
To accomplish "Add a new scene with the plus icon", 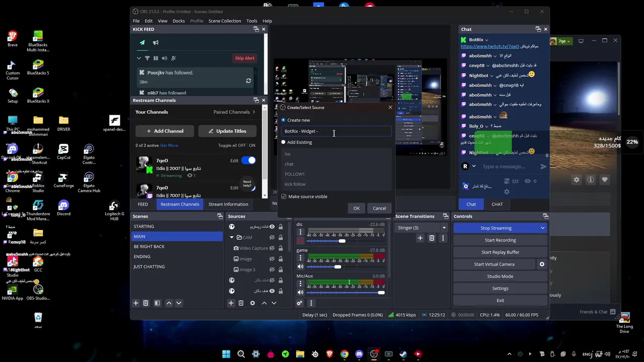I will 135,303.
